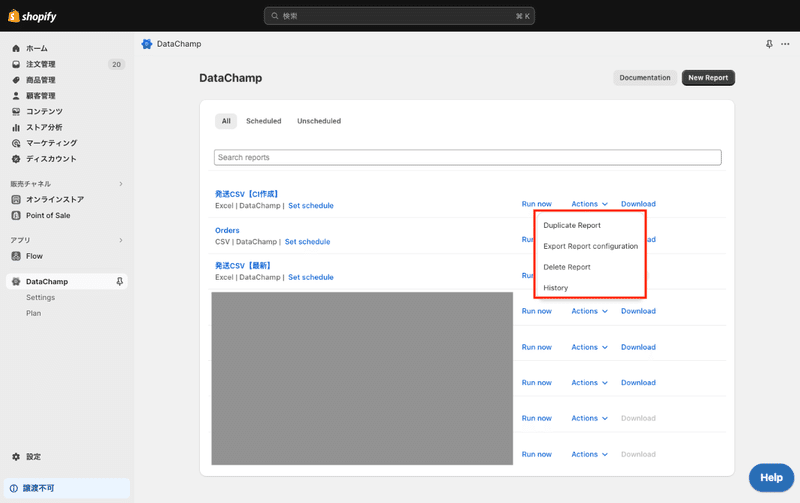800x503 pixels.
Task: Click the DataChamp breadcrumb app icon
Action: click(x=147, y=44)
